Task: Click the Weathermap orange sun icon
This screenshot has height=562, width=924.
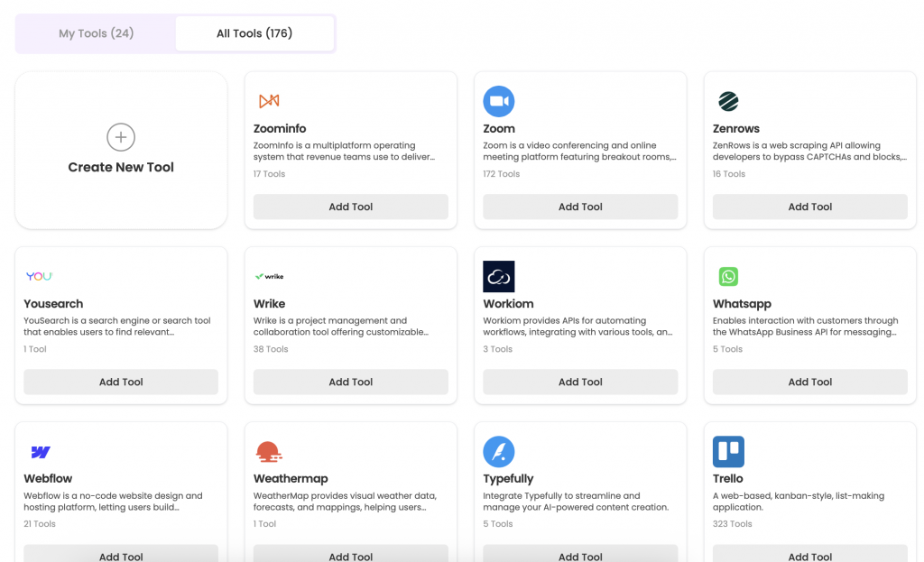Action: [269, 451]
